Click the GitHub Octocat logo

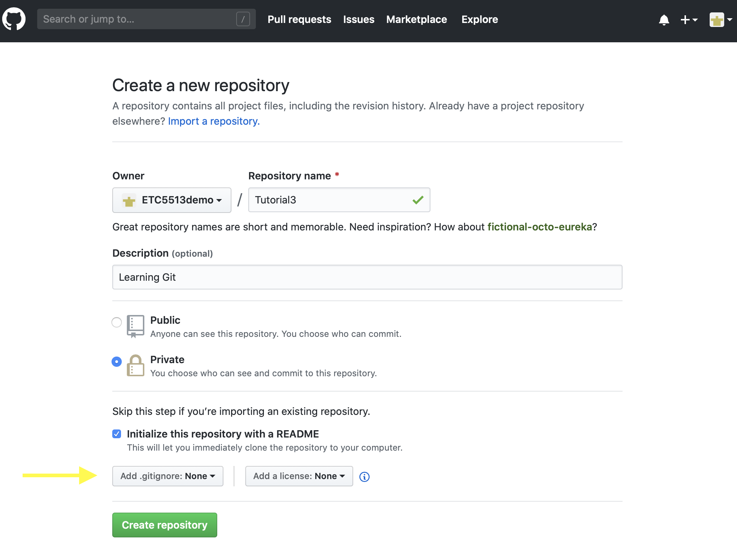pyautogui.click(x=14, y=19)
